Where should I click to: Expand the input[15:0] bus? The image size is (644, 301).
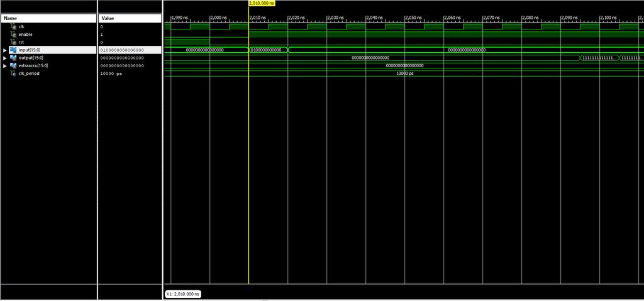[x=5, y=50]
